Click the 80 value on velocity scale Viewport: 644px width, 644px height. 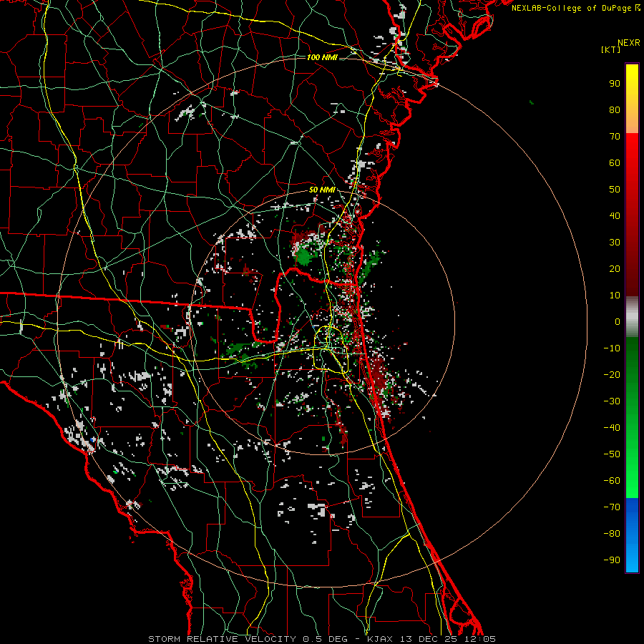[615, 110]
